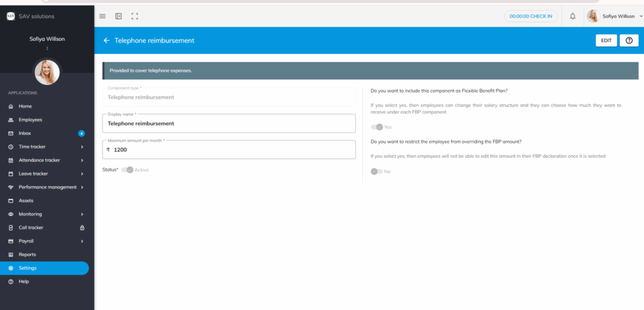Click the sidebar layout panel icon
Viewport: 644px width, 310px height.
[x=119, y=16]
